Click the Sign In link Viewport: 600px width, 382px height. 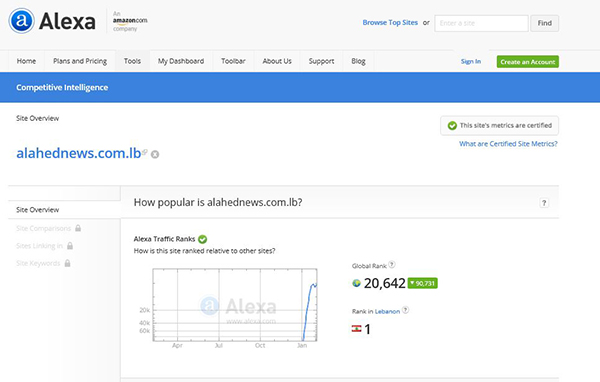tap(471, 62)
